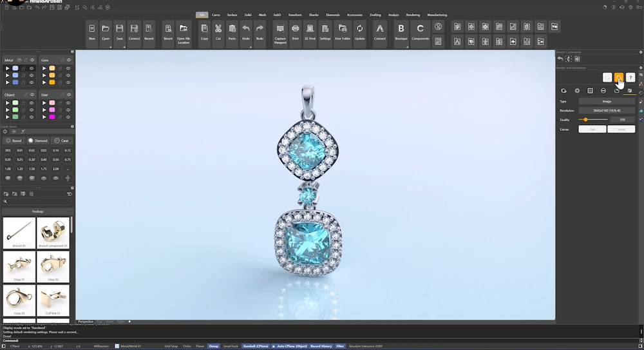Click the render Quality slider handle

[x=585, y=120]
